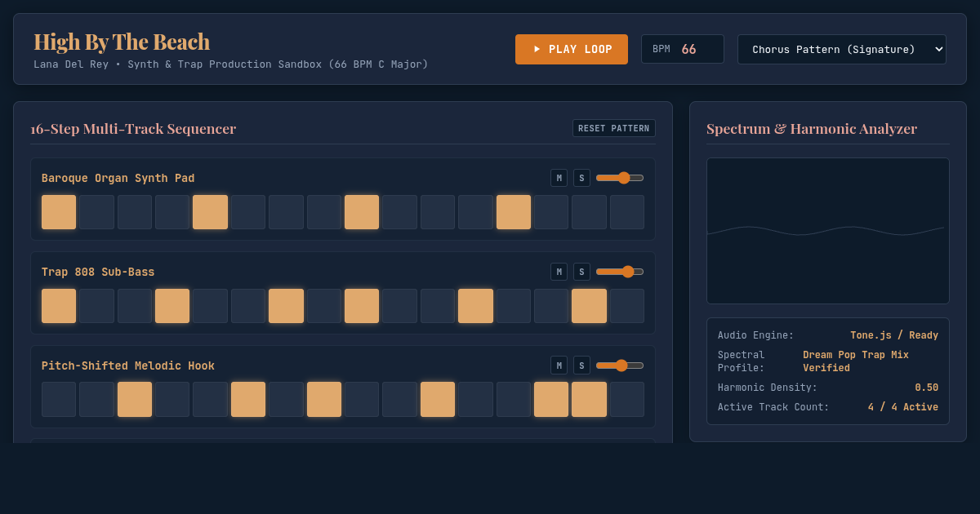980x514 pixels.
Task: Click the Pitch-Shifted Melodic Hook volume slider
Action: click(620, 366)
